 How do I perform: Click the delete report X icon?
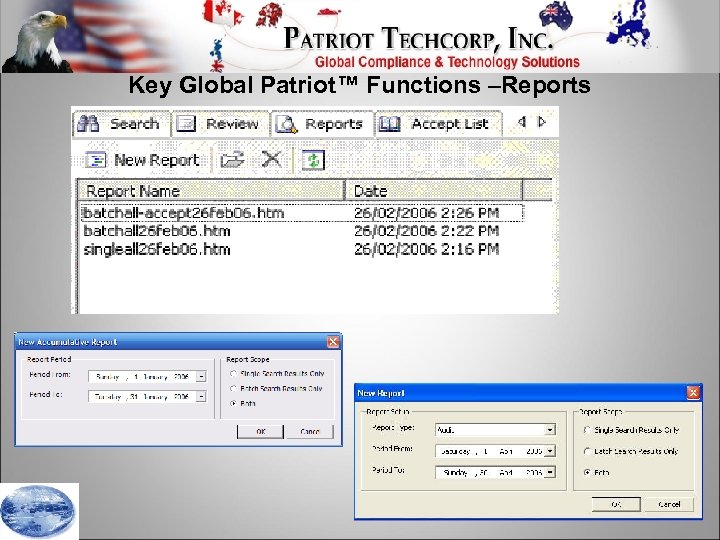click(271, 160)
